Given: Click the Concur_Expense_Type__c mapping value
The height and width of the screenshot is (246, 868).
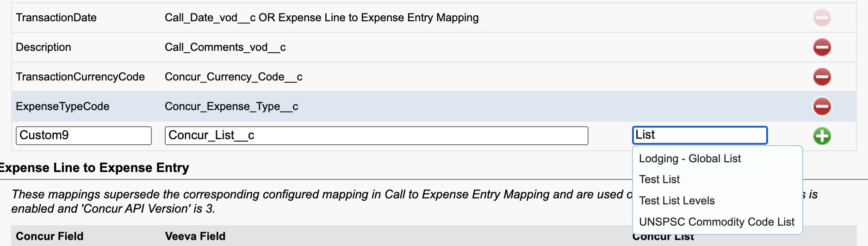Looking at the screenshot, I should click(231, 106).
